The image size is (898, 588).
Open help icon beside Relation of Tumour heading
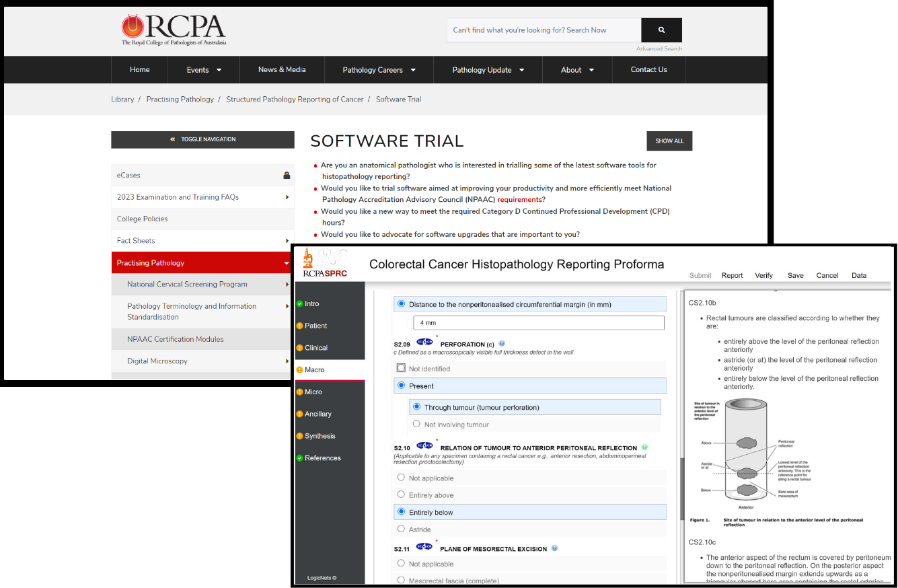click(644, 447)
